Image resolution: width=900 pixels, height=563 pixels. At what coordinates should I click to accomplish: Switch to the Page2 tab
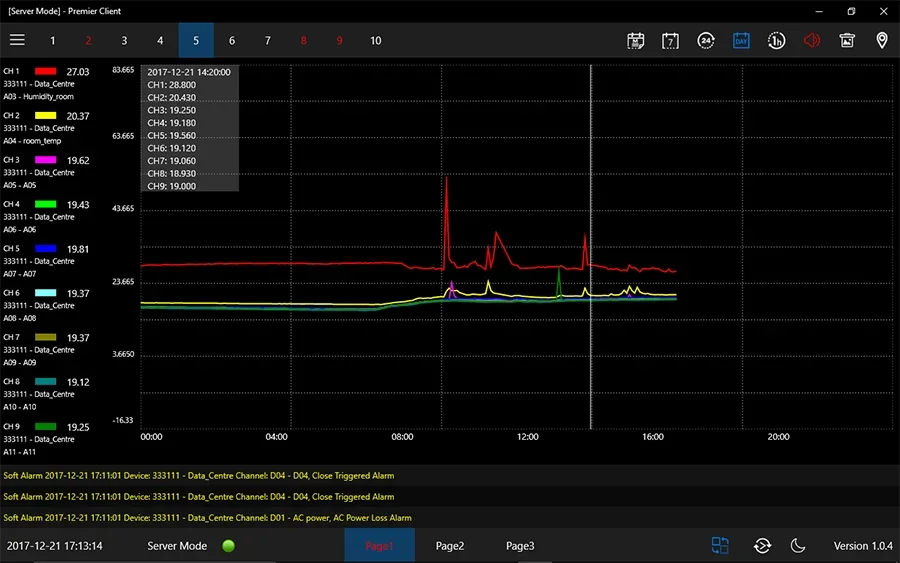pos(450,546)
